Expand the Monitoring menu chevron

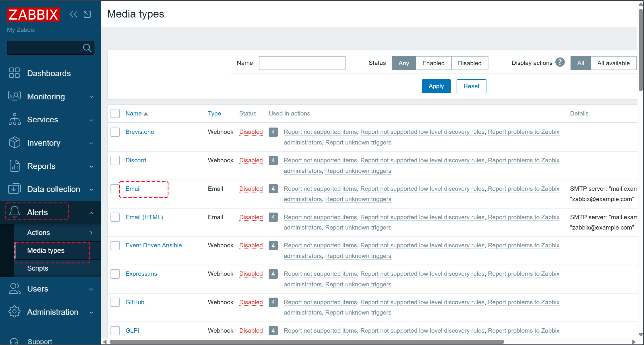(x=91, y=97)
